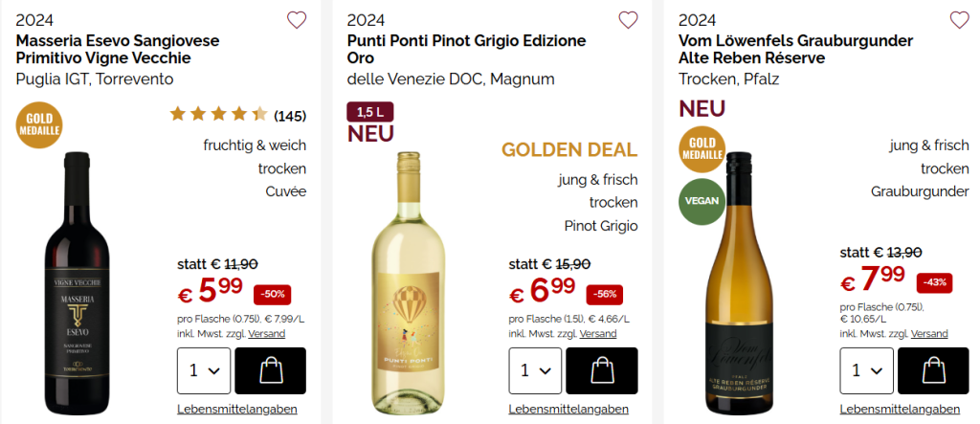Open quantity dropdown for Punti Ponti
Viewport: 980px width, 424px height.
point(535,370)
